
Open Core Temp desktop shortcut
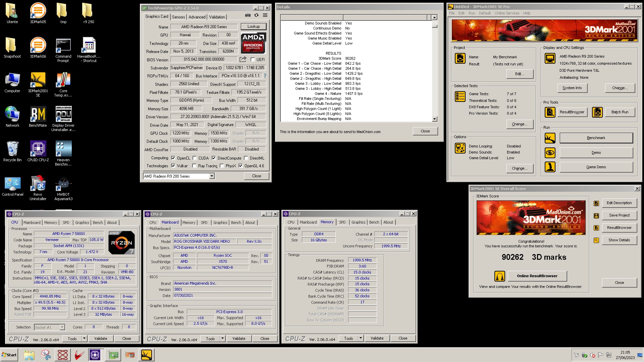coord(63,84)
